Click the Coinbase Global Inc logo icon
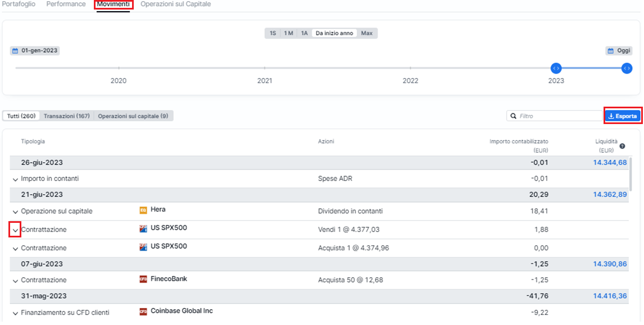Screen dimensions: 644x325 click(x=143, y=312)
